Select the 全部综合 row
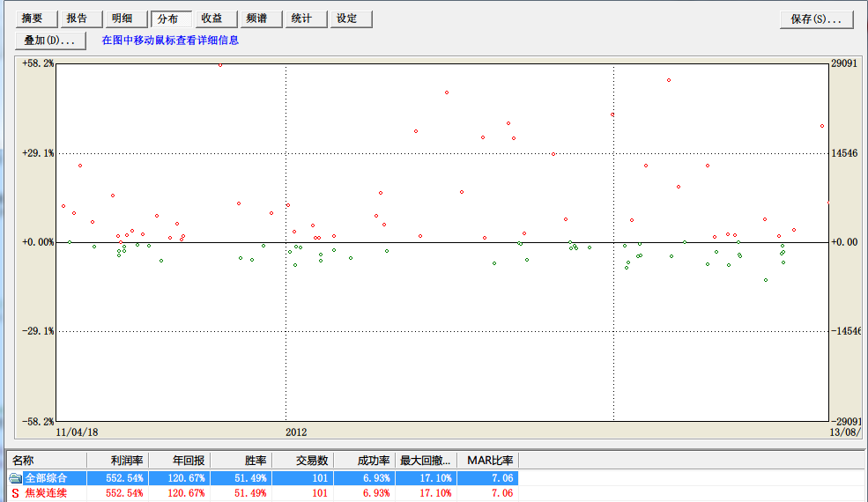Viewport: 868px width, 502px height. click(263, 478)
